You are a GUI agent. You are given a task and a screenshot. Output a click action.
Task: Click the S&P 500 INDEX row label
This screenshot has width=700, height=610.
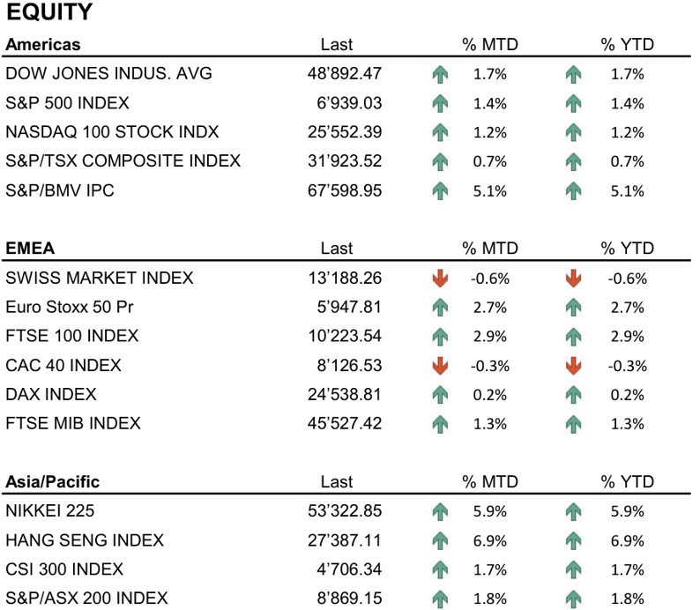click(x=67, y=103)
